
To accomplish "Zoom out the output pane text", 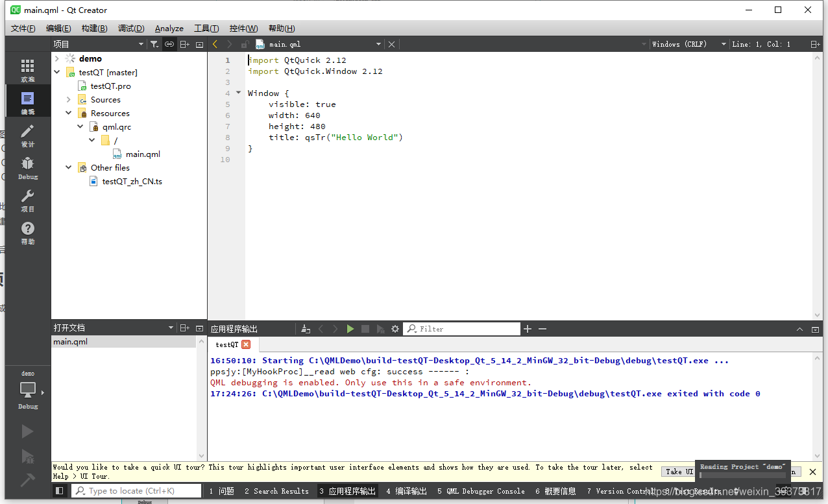I will tap(542, 329).
